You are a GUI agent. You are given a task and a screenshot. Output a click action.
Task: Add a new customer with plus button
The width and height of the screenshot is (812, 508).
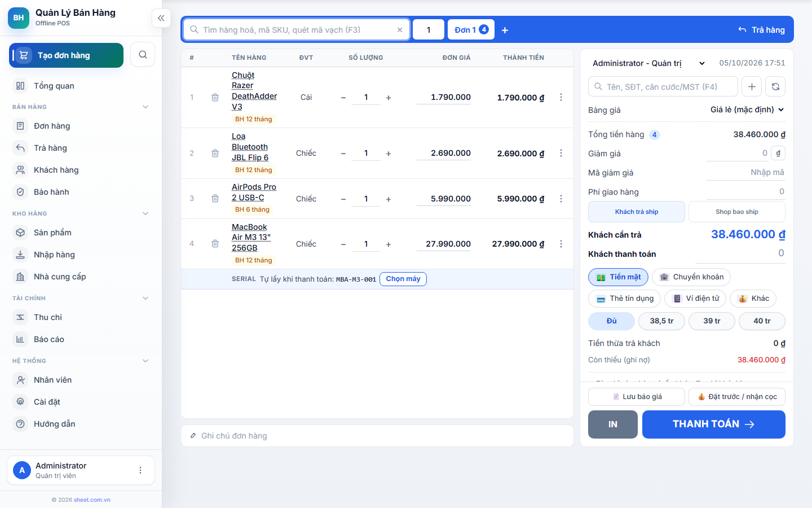pyautogui.click(x=752, y=86)
